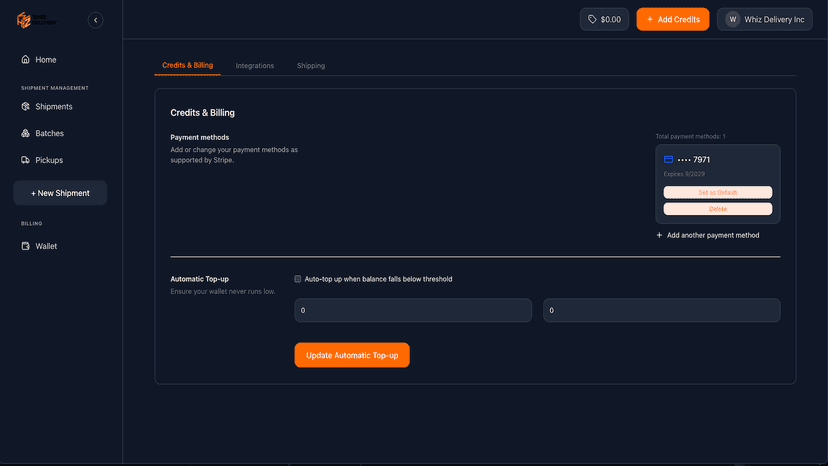Click 'Ensure your wallet never runs low.' text
The image size is (828, 466).
point(223,292)
